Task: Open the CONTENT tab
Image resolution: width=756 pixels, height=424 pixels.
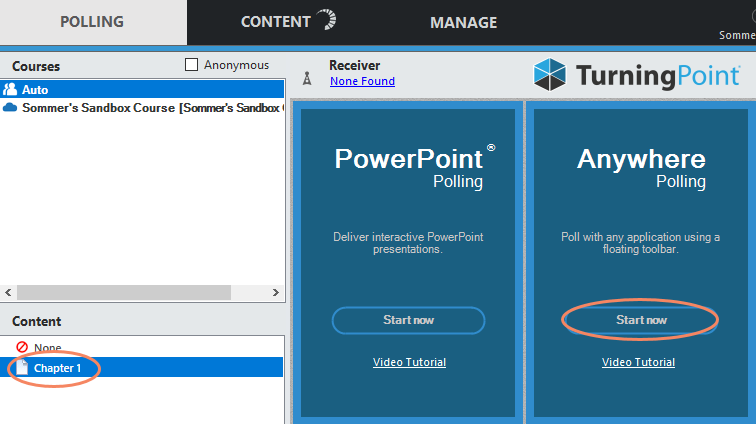Action: [x=276, y=22]
